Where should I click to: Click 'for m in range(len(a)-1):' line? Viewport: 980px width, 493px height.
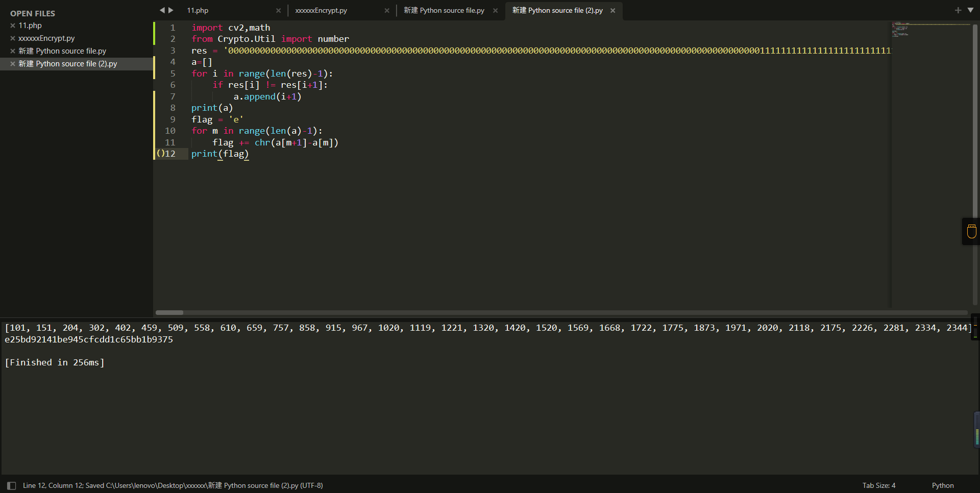coord(257,131)
